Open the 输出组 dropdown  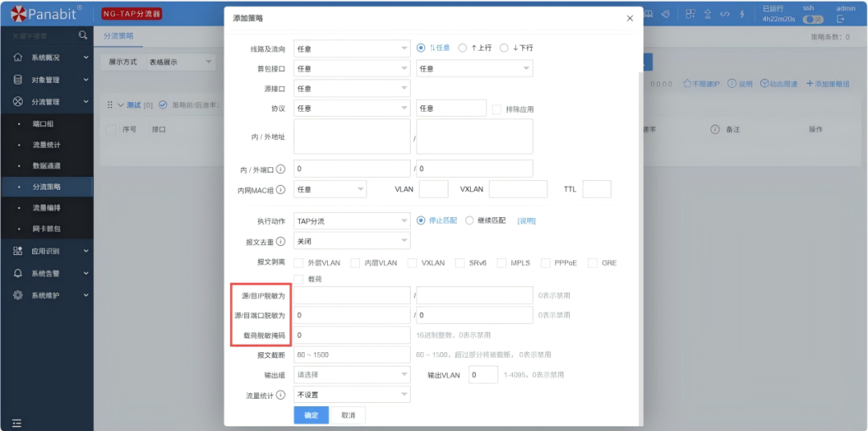coord(352,375)
